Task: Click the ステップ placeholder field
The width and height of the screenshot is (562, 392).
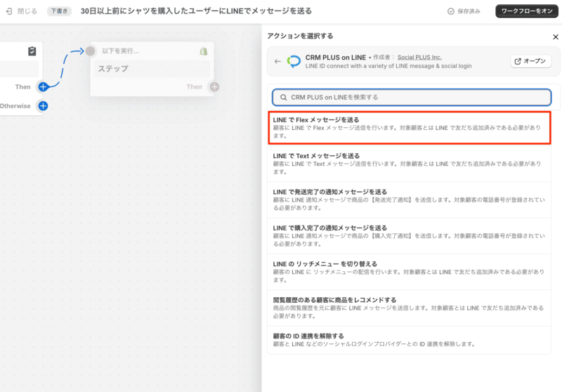Action: click(x=152, y=69)
